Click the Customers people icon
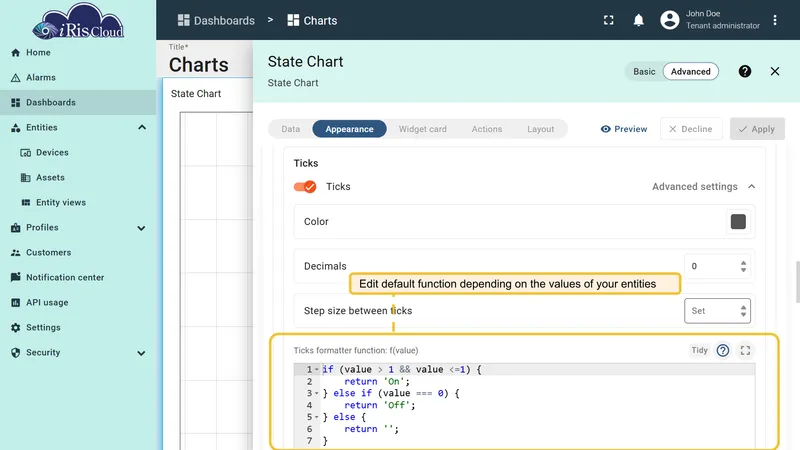Viewport: 800px width, 450px height. 15,253
